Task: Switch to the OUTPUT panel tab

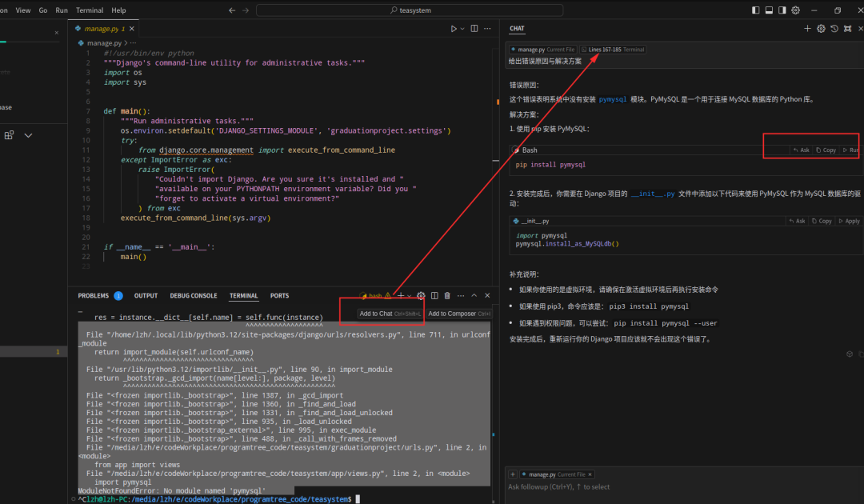Action: pos(146,296)
